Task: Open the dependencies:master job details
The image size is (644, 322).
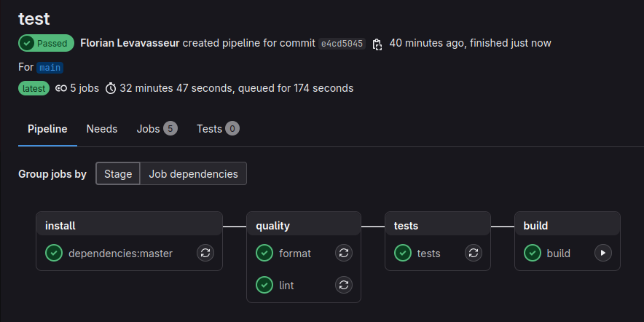Action: pyautogui.click(x=120, y=254)
